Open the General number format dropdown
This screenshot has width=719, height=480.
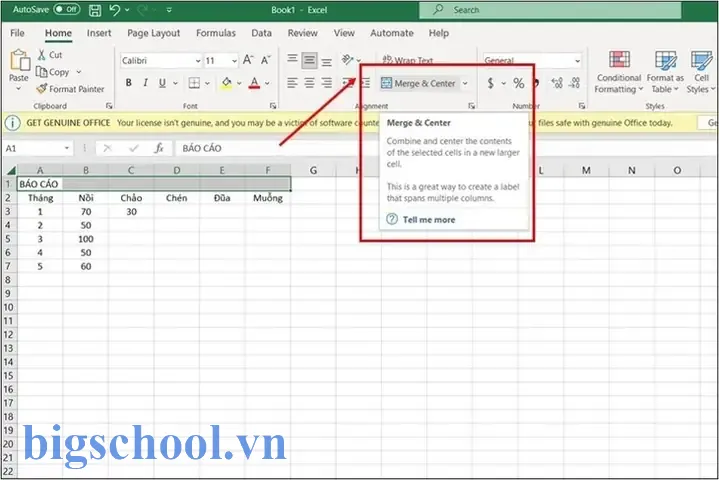[577, 61]
